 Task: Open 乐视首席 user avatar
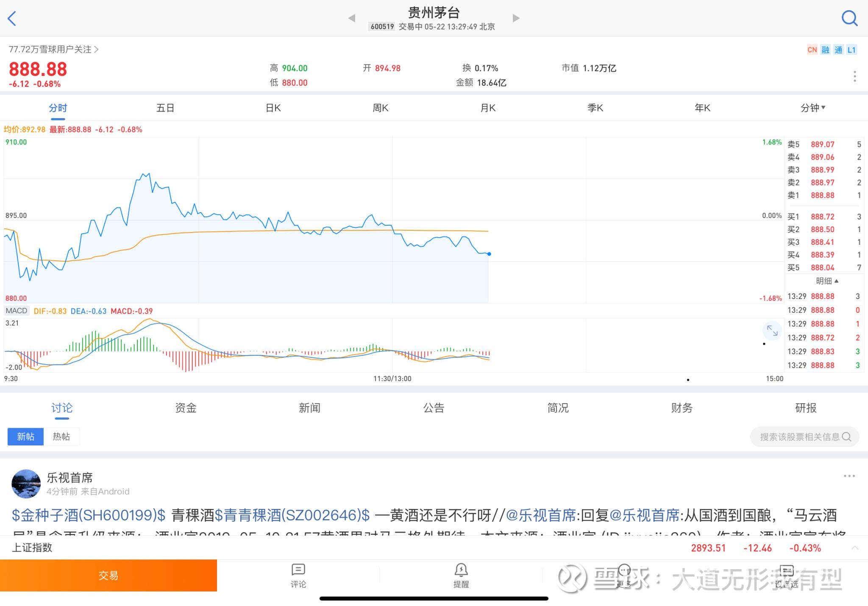pos(26,484)
